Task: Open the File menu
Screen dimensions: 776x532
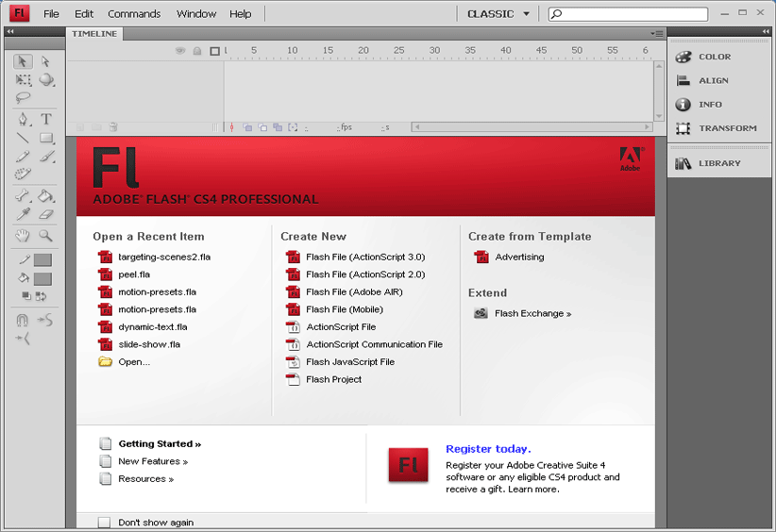Action: pyautogui.click(x=51, y=14)
